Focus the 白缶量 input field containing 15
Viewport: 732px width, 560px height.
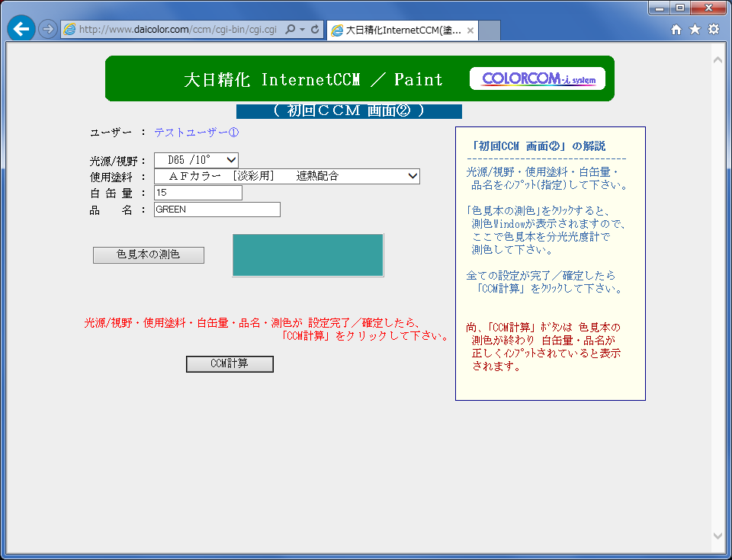coord(198,193)
